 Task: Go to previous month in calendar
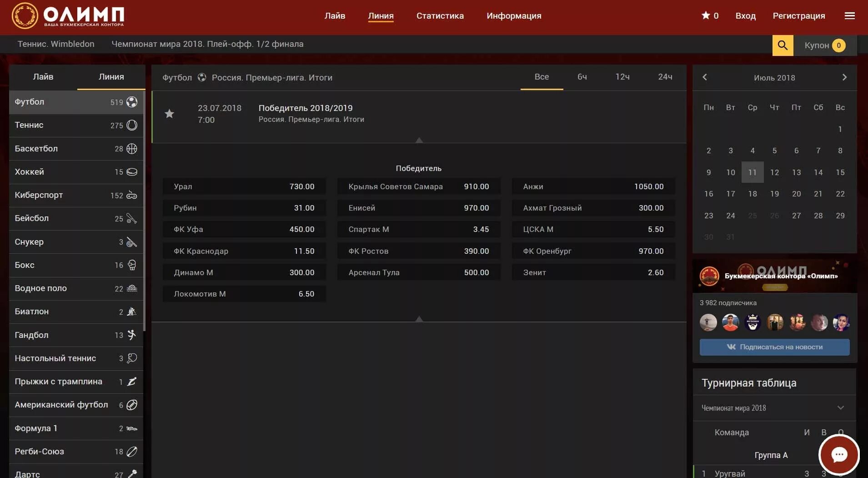tap(705, 77)
